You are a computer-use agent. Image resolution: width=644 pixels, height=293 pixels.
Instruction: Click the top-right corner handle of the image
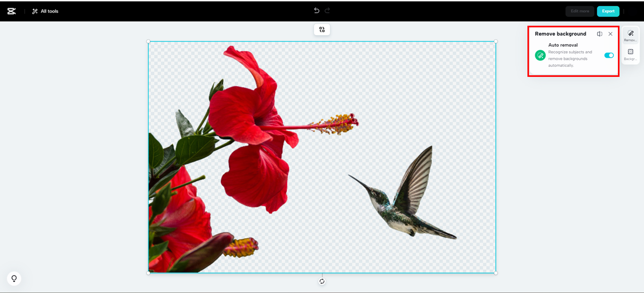point(496,42)
